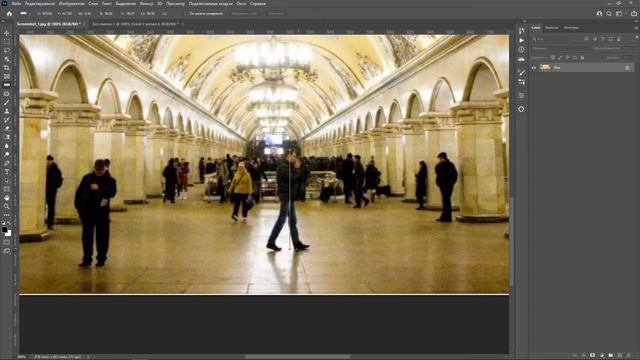This screenshot has height=360, width=640.
Task: Select the Blur tool
Action: (x=7, y=146)
